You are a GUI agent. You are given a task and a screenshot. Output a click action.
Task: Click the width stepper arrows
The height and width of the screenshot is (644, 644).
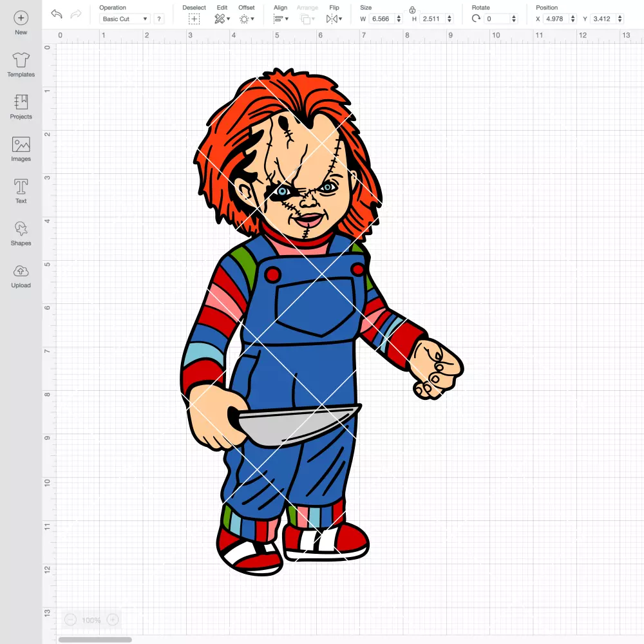point(399,19)
